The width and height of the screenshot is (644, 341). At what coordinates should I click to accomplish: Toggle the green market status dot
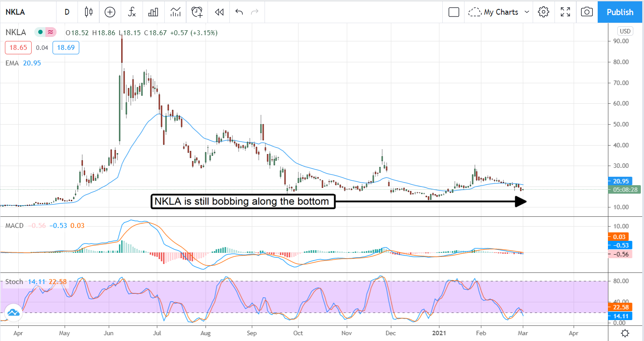41,32
